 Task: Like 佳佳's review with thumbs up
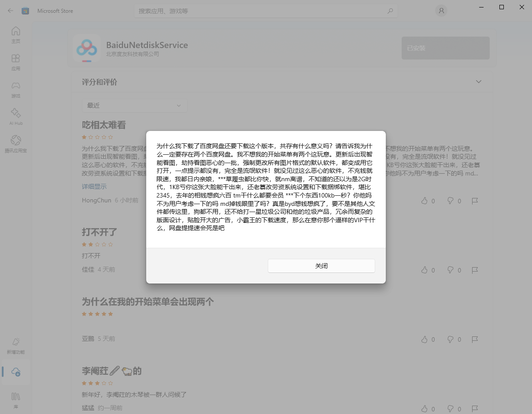[425, 270]
